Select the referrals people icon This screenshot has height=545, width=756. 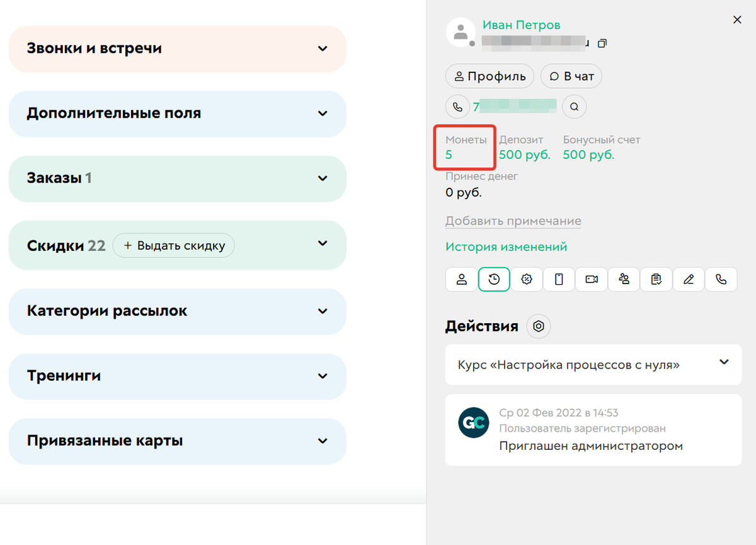[624, 279]
